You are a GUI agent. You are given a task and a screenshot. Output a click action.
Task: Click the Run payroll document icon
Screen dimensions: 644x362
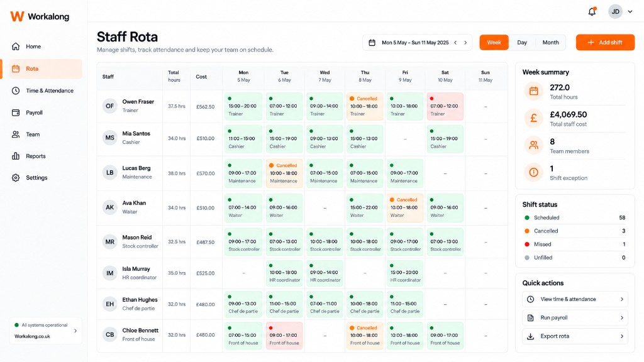tap(531, 317)
